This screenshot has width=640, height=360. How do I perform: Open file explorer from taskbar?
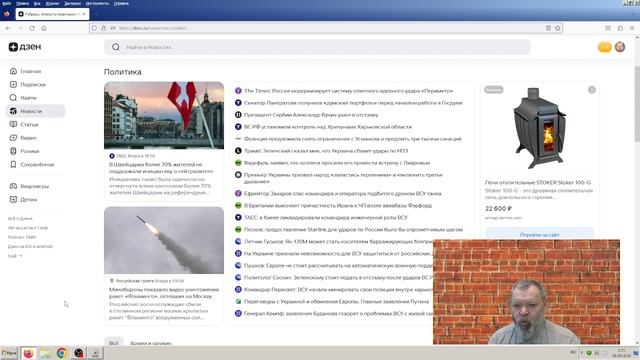click(45, 353)
